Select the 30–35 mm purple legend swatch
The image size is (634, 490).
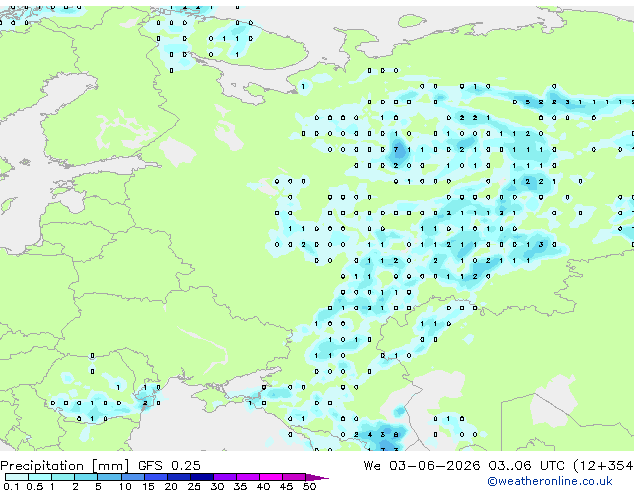pos(224,477)
